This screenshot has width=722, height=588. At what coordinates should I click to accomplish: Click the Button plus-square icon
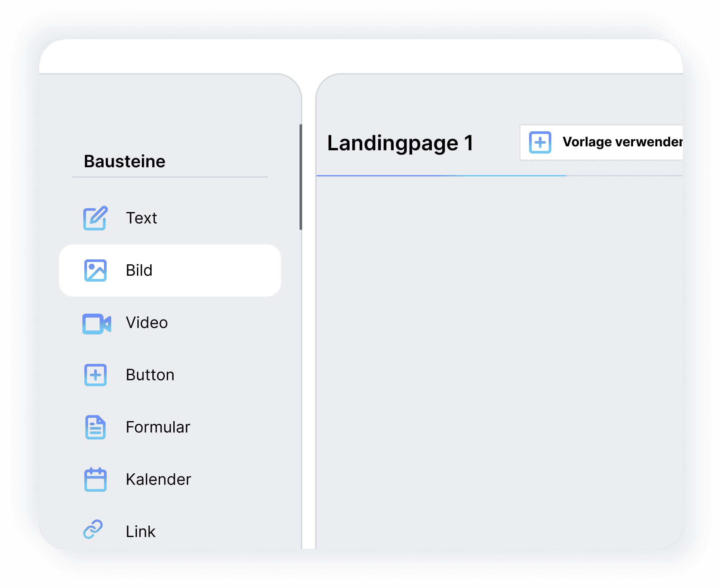(95, 375)
